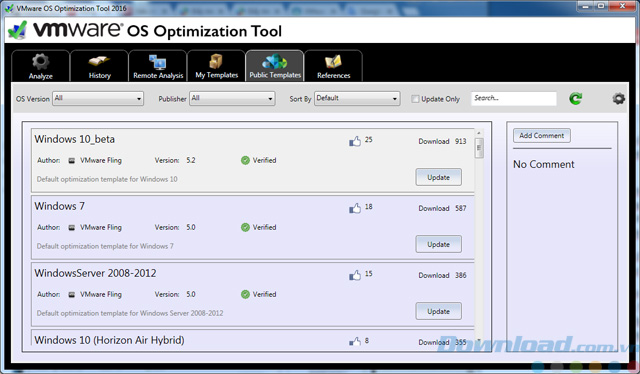Minimize the OS Optimization Tool window
This screenshot has height=374, width=640.
(x=586, y=6)
